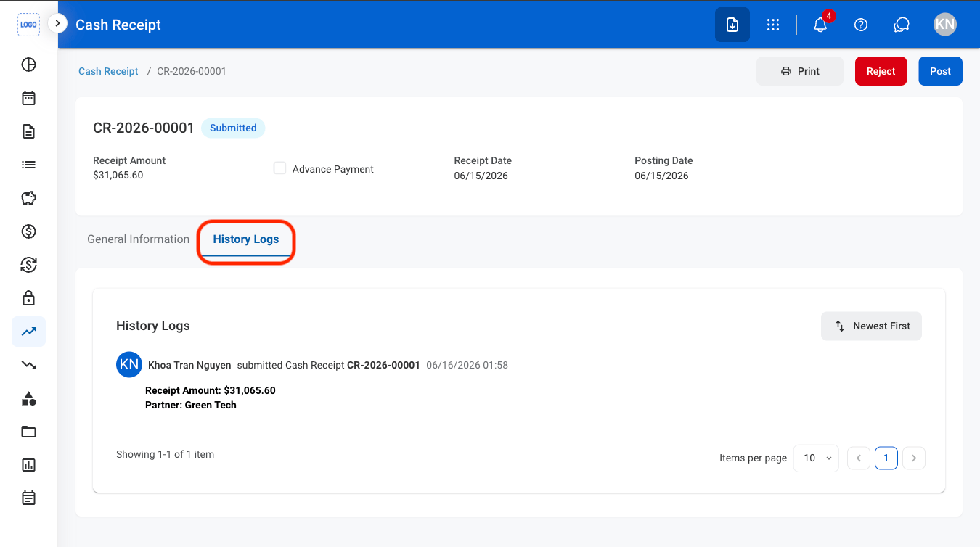This screenshot has width=980, height=547.
Task: Post the cash receipt
Action: coord(941,71)
